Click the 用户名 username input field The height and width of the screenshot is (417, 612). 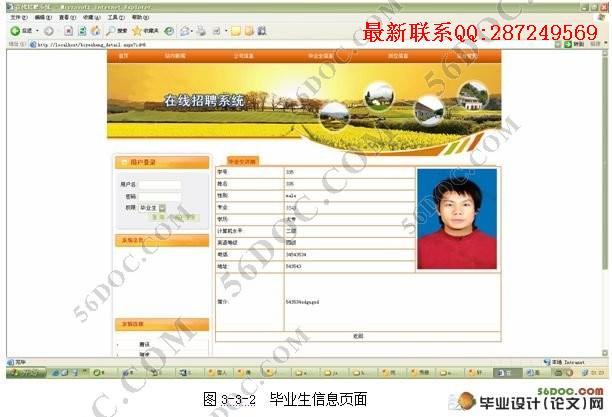coord(160,184)
